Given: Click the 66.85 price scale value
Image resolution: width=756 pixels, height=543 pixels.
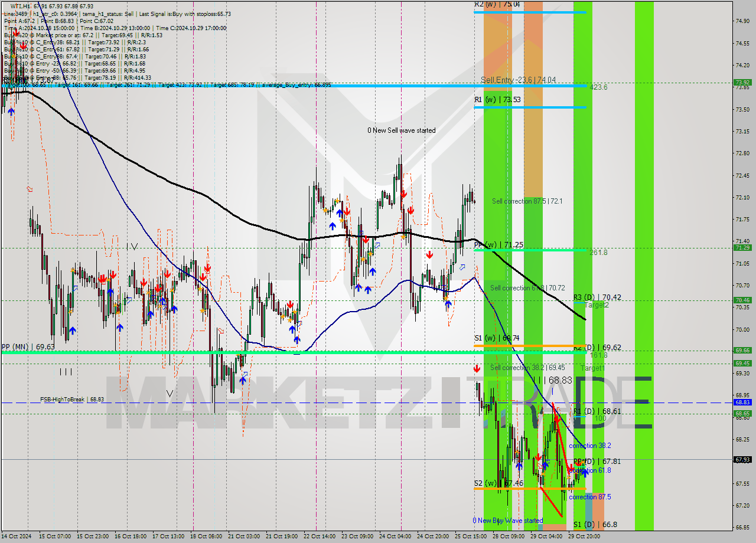Looking at the screenshot, I should (x=743, y=527).
